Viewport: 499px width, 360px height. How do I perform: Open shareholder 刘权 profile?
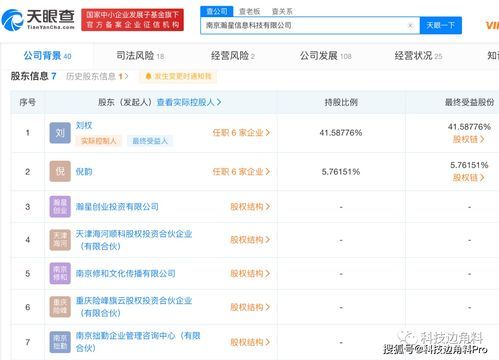point(84,125)
